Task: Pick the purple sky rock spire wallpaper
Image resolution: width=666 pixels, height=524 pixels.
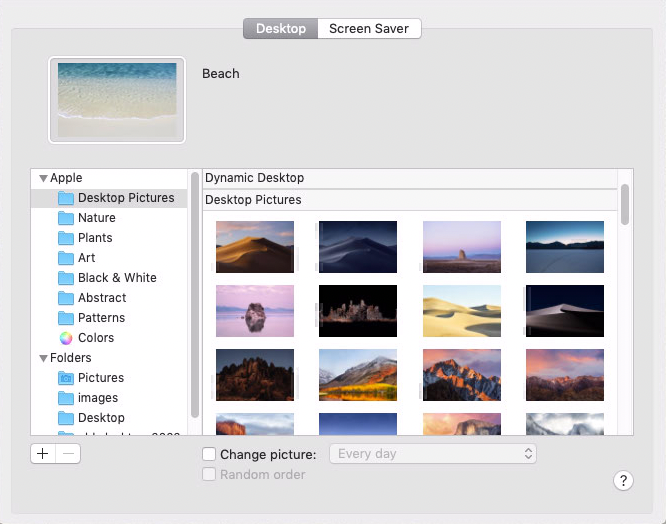Action: [462, 247]
